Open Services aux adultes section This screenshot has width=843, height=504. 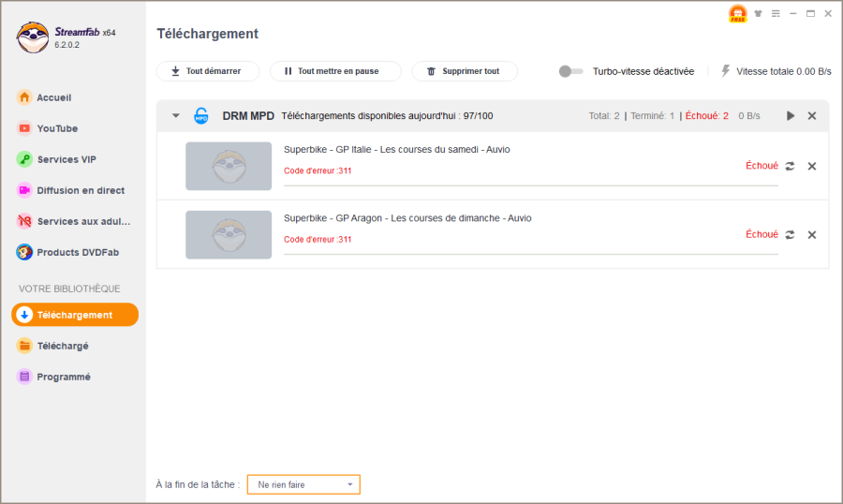(74, 221)
